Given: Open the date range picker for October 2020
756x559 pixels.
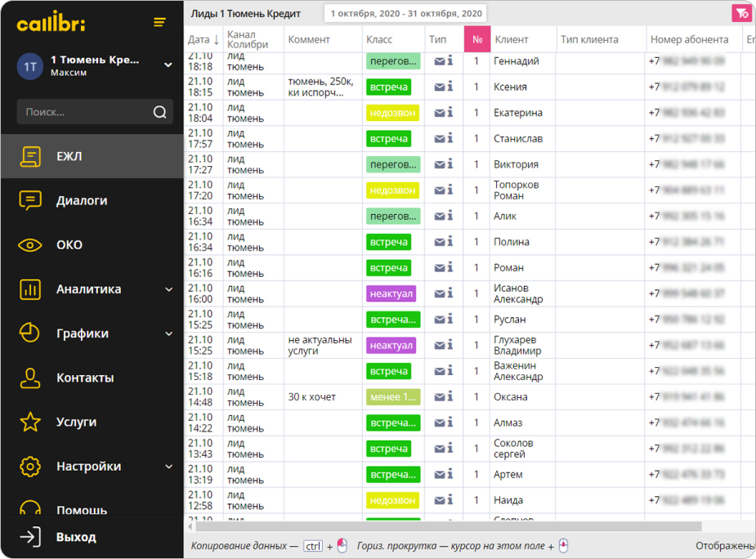Looking at the screenshot, I should pyautogui.click(x=406, y=14).
